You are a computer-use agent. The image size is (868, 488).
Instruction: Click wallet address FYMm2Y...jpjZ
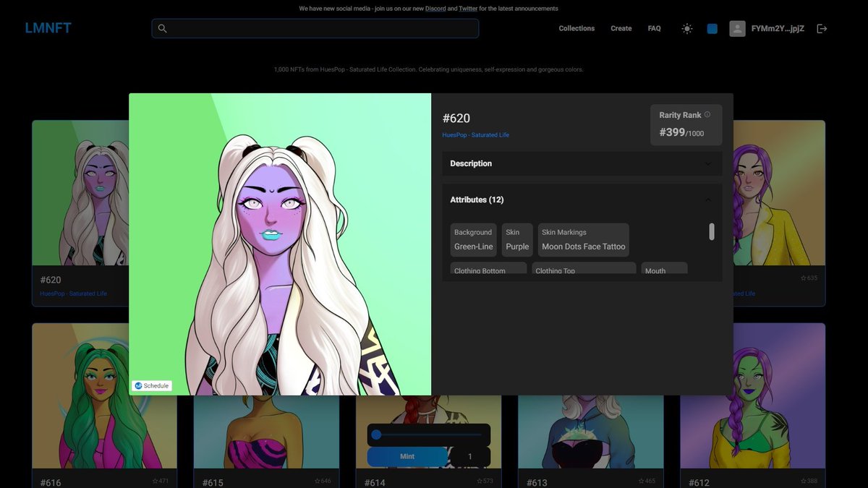(778, 28)
